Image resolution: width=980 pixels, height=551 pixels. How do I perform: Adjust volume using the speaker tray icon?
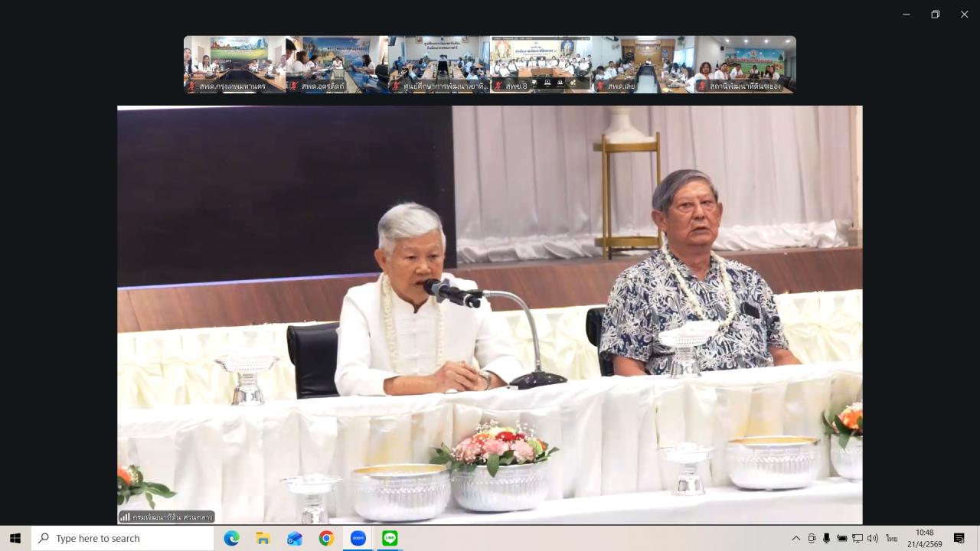tap(872, 539)
